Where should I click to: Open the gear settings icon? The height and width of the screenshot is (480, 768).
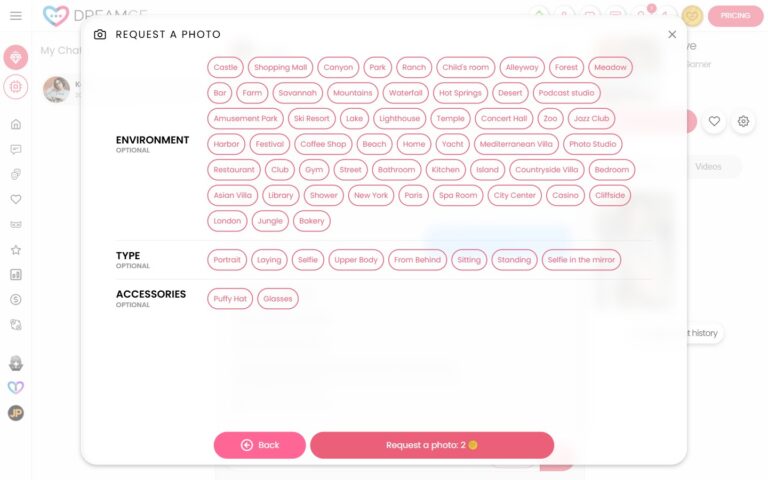[743, 121]
